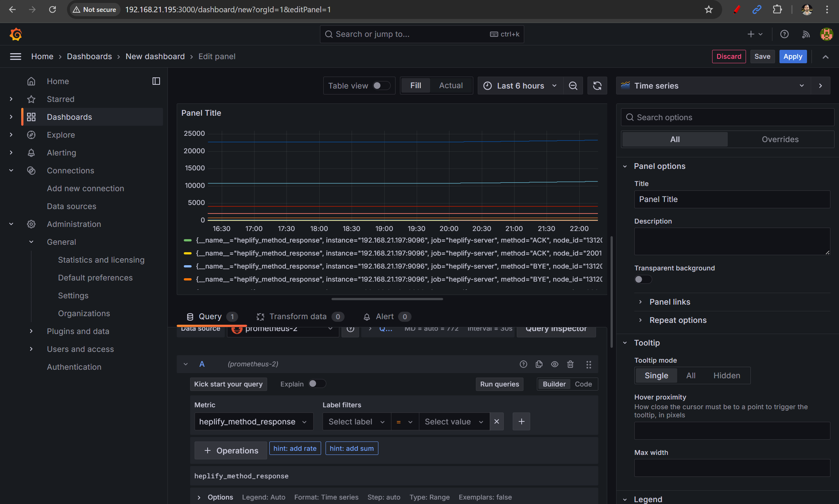Toggle the Table view switch
Screen dimensions: 839x504
coord(381,86)
